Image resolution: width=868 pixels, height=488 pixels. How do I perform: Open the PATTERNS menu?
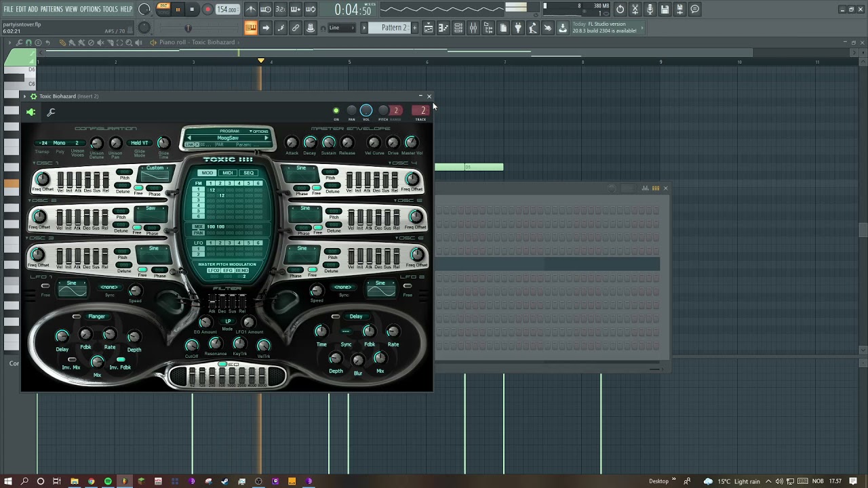tap(52, 9)
